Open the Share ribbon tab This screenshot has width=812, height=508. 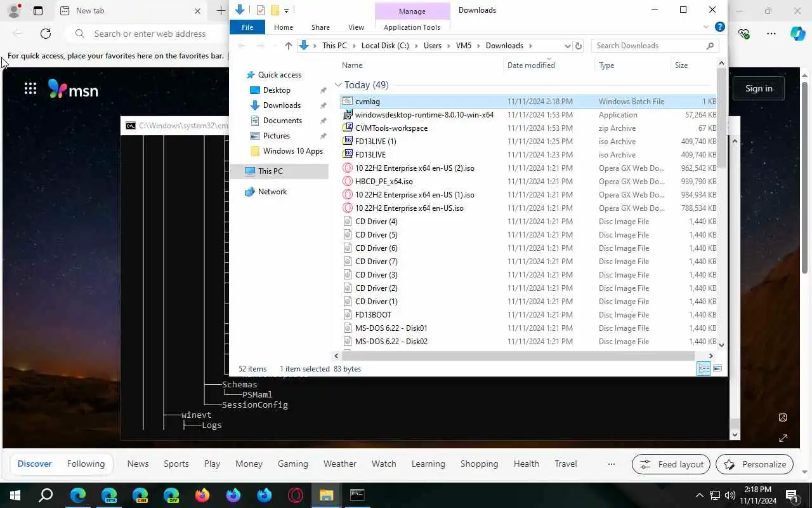tap(320, 27)
